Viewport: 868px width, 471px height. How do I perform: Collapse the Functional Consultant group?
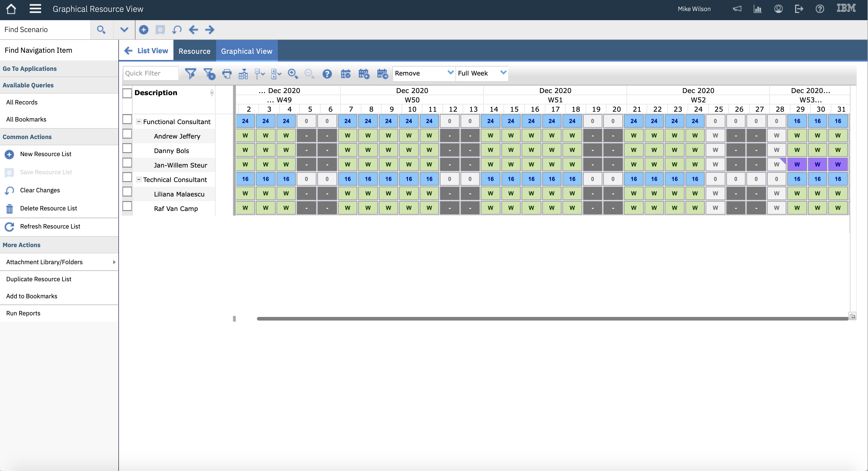coord(139,121)
